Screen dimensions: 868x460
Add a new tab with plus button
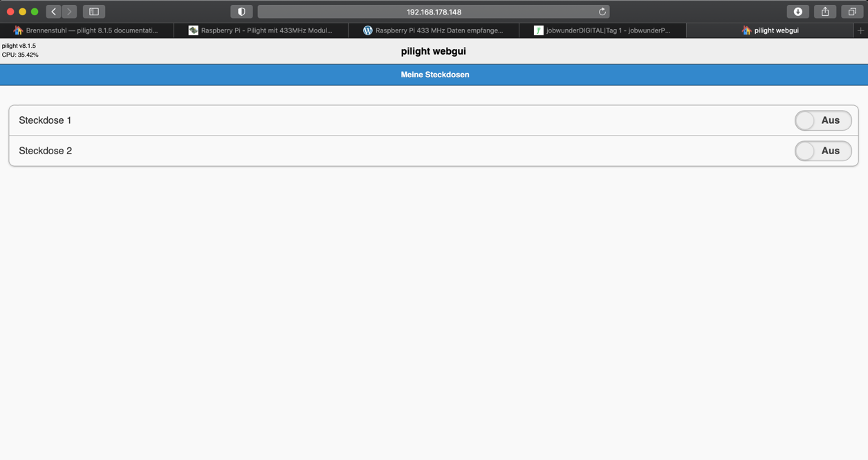click(860, 30)
